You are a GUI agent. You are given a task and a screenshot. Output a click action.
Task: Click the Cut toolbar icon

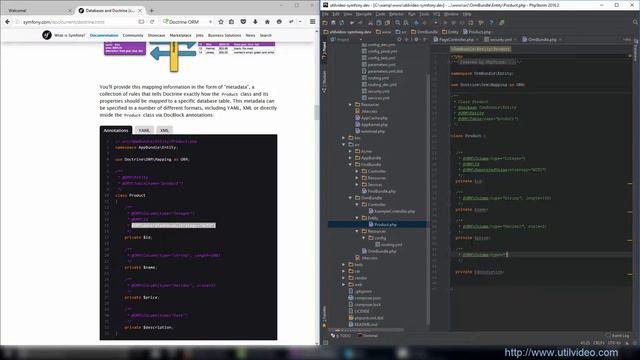[371, 23]
